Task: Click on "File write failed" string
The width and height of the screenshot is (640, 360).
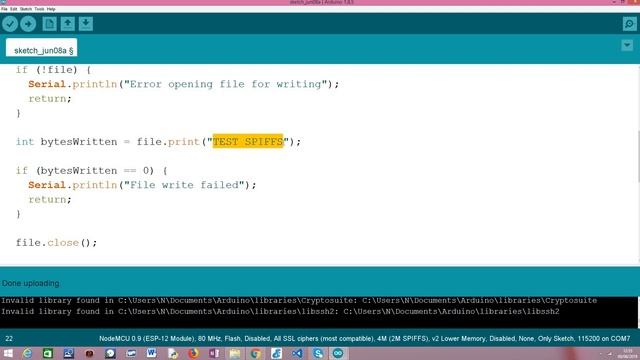Action: (x=184, y=185)
